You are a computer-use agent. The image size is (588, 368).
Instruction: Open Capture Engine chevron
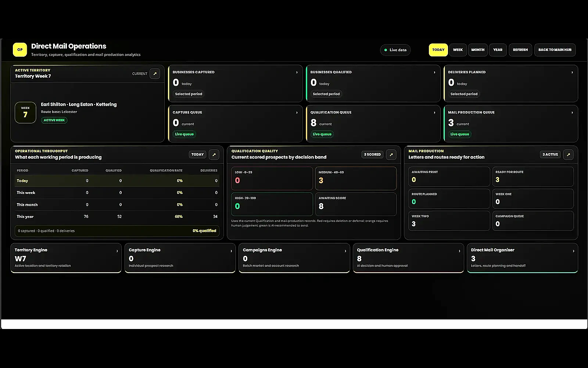tap(231, 251)
